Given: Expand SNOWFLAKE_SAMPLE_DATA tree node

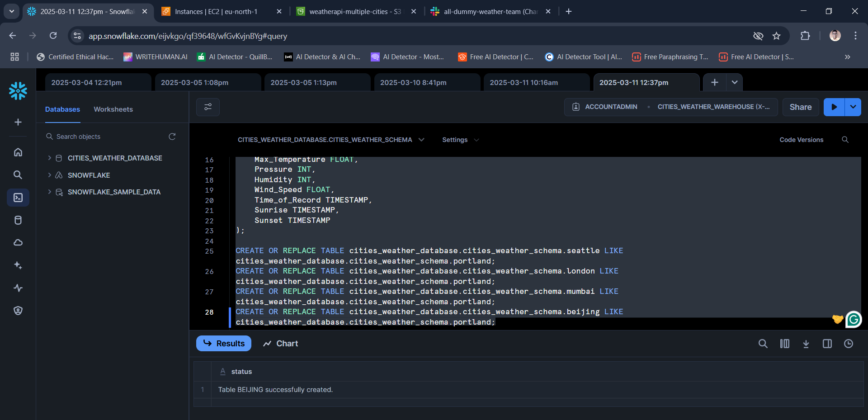Looking at the screenshot, I should [x=49, y=192].
